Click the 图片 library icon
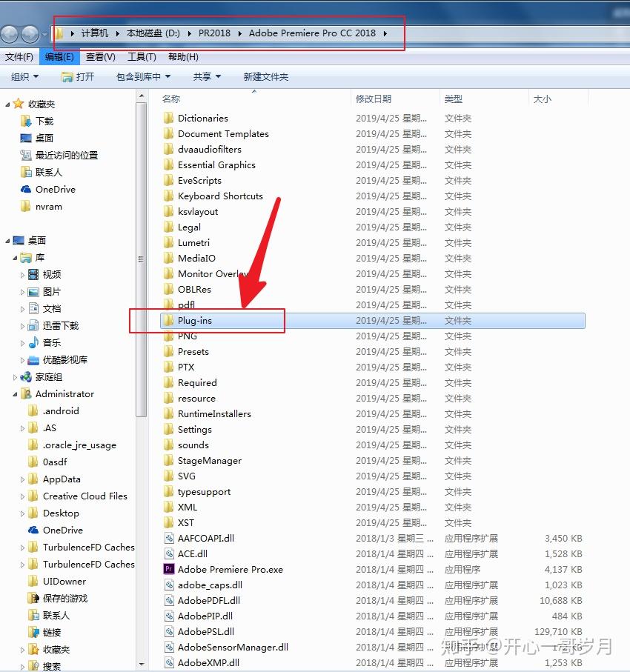This screenshot has width=630, height=672. [33, 292]
